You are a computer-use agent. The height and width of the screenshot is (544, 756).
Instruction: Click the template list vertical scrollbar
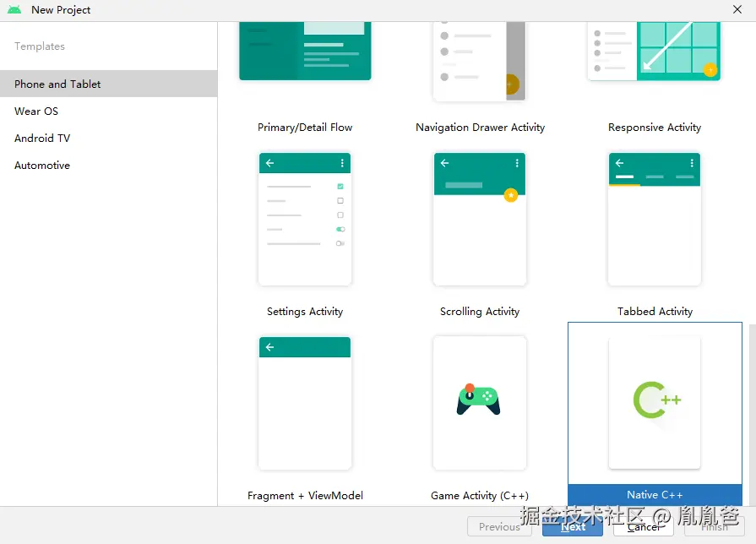click(x=752, y=415)
